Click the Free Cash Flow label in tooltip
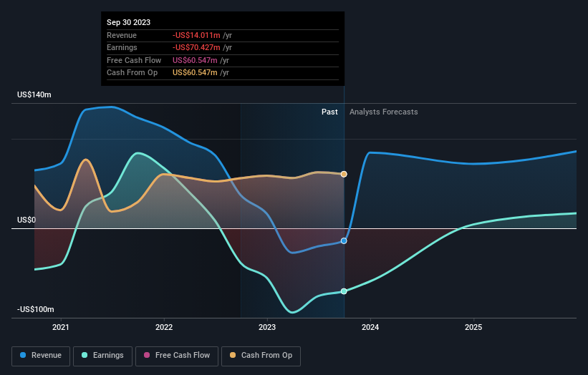 pos(134,60)
